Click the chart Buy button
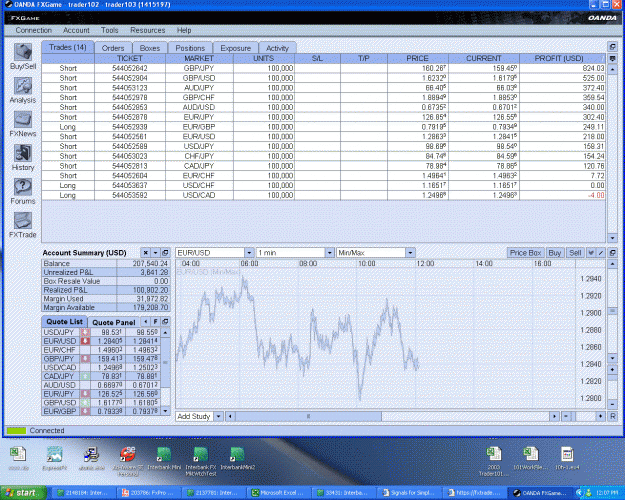Screen dimensions: 625x500 pos(554,253)
